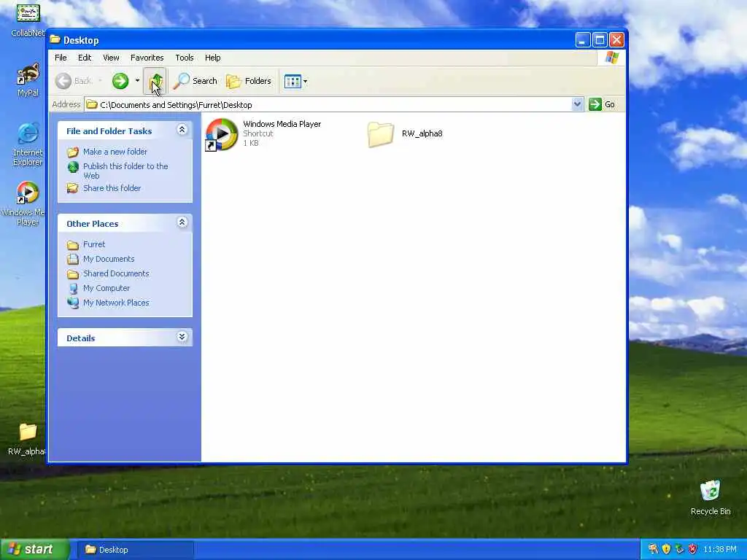Expand the Details panel
747x560 pixels.
[x=182, y=337]
